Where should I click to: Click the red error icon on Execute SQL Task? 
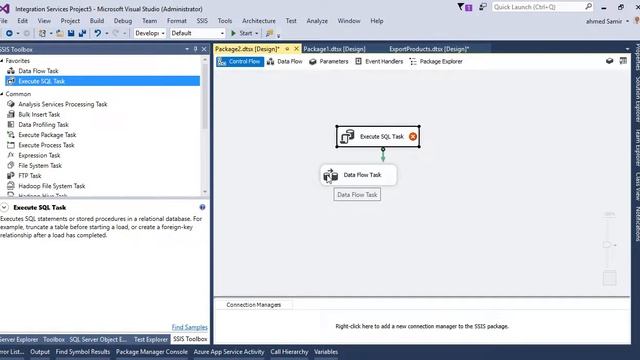coord(413,136)
